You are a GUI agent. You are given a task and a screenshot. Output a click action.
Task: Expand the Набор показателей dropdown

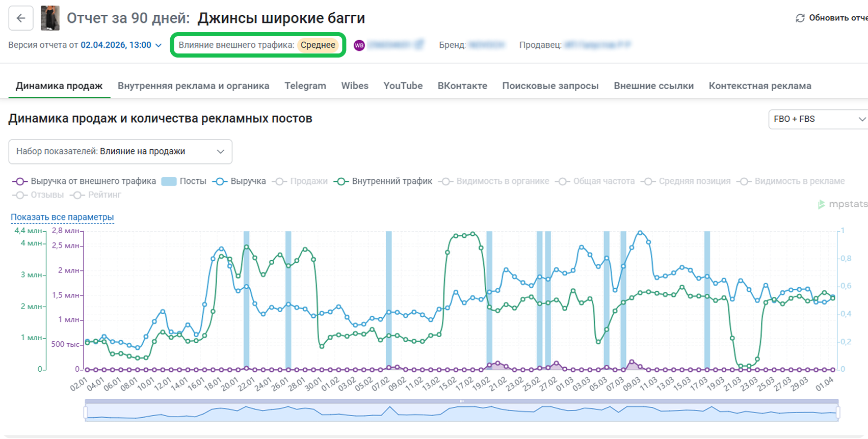[x=120, y=152]
